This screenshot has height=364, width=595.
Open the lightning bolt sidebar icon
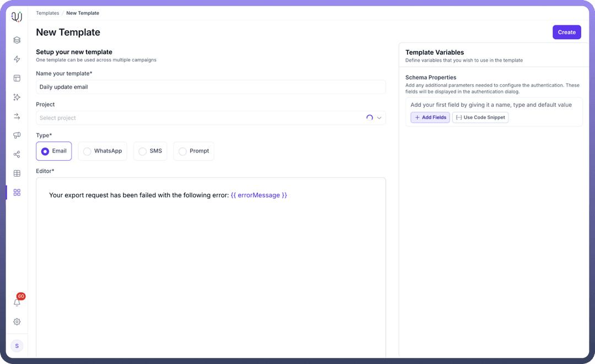coord(17,59)
